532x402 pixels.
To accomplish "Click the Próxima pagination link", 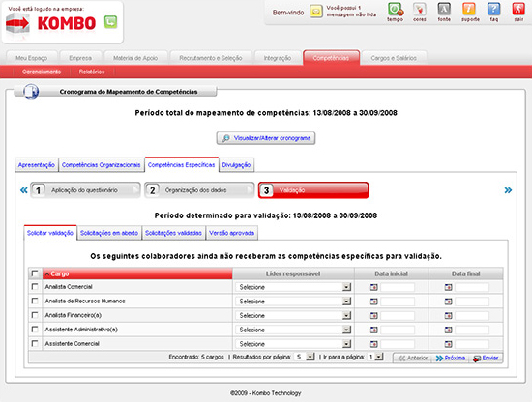I will pyautogui.click(x=450, y=358).
